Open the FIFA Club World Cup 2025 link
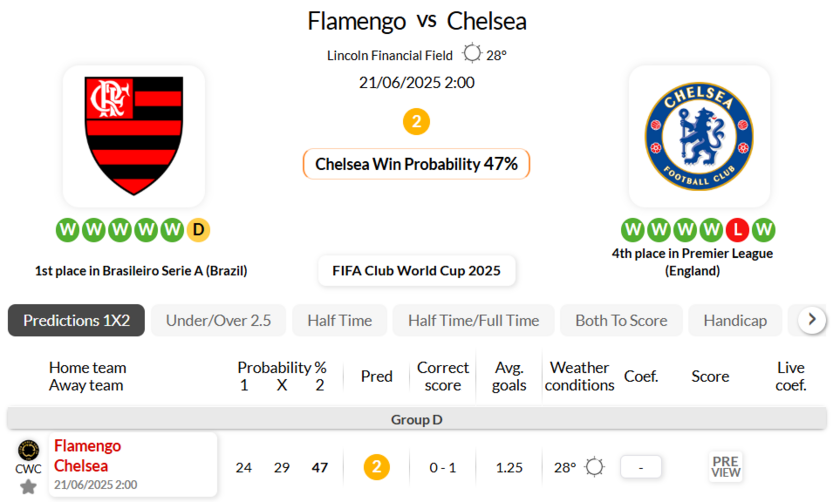 [x=417, y=271]
